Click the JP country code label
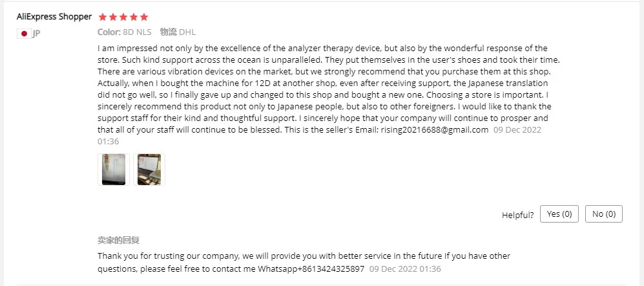644x286 pixels. pos(36,33)
